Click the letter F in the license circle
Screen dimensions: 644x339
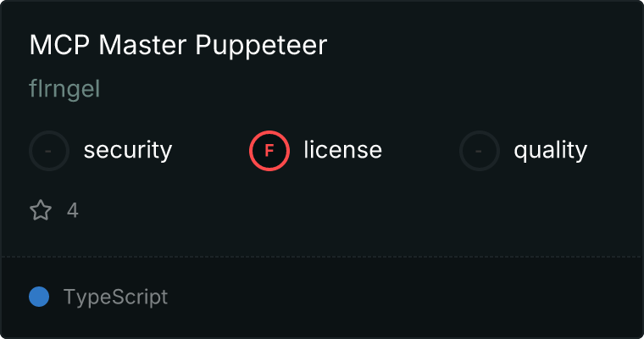269,151
